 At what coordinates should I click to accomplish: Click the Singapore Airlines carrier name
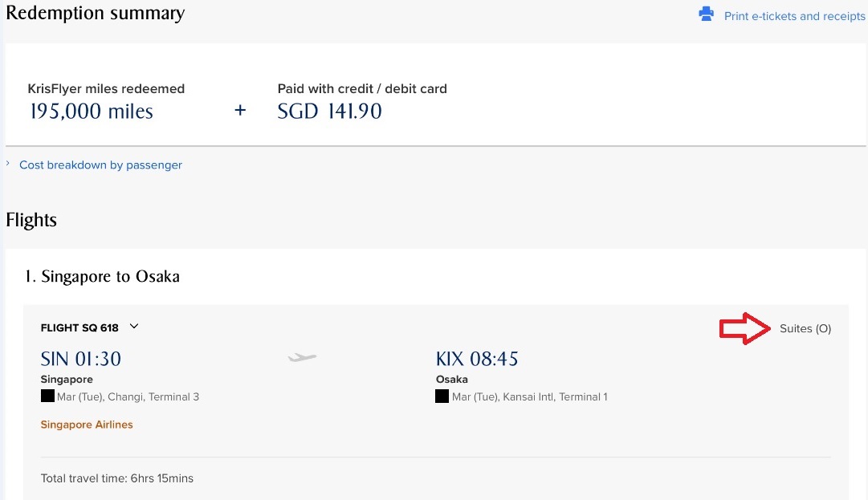coord(87,425)
